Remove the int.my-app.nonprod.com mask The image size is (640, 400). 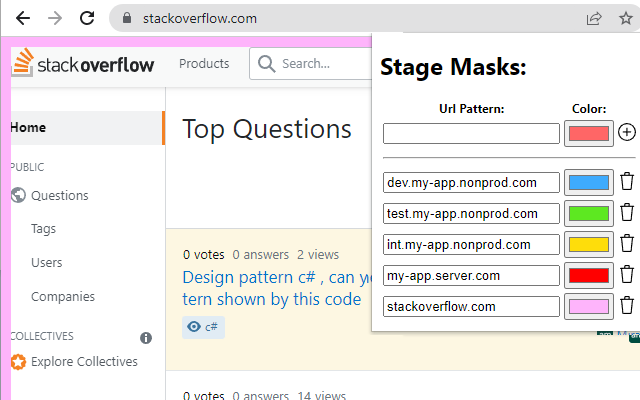pyautogui.click(x=627, y=244)
